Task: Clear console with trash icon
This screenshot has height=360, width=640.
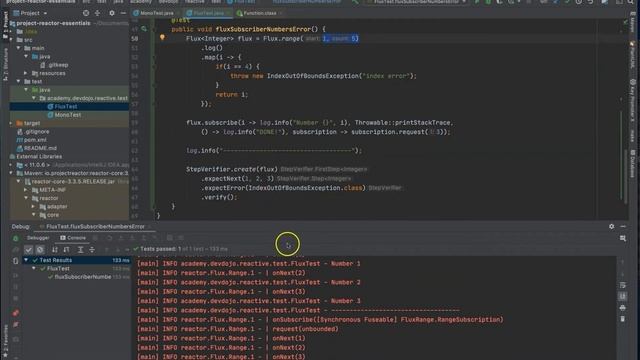Action: [x=622, y=319]
